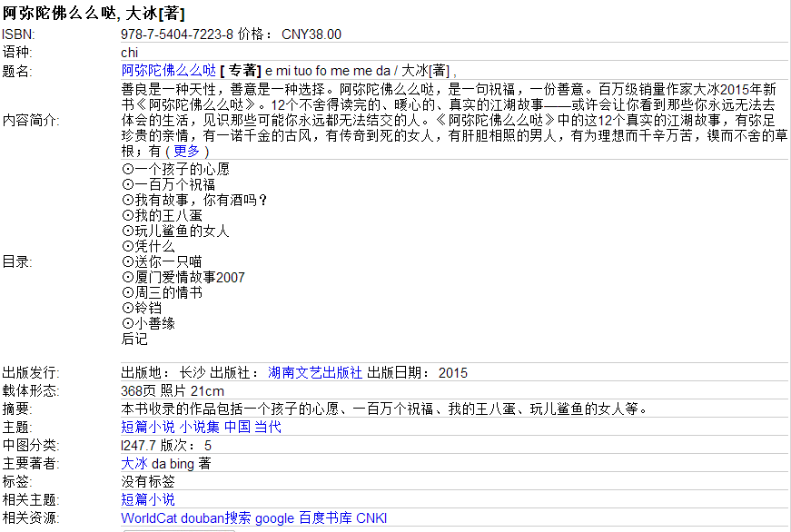Click the 相关资源 field label

point(31,517)
